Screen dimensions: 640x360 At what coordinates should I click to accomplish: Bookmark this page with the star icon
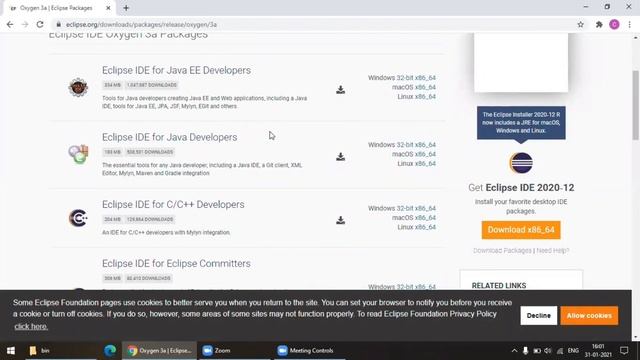click(x=580, y=24)
